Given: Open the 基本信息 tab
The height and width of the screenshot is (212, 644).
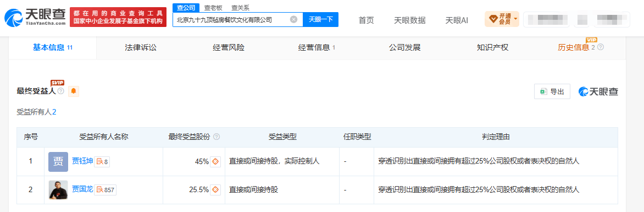Looking at the screenshot, I should [x=53, y=48].
